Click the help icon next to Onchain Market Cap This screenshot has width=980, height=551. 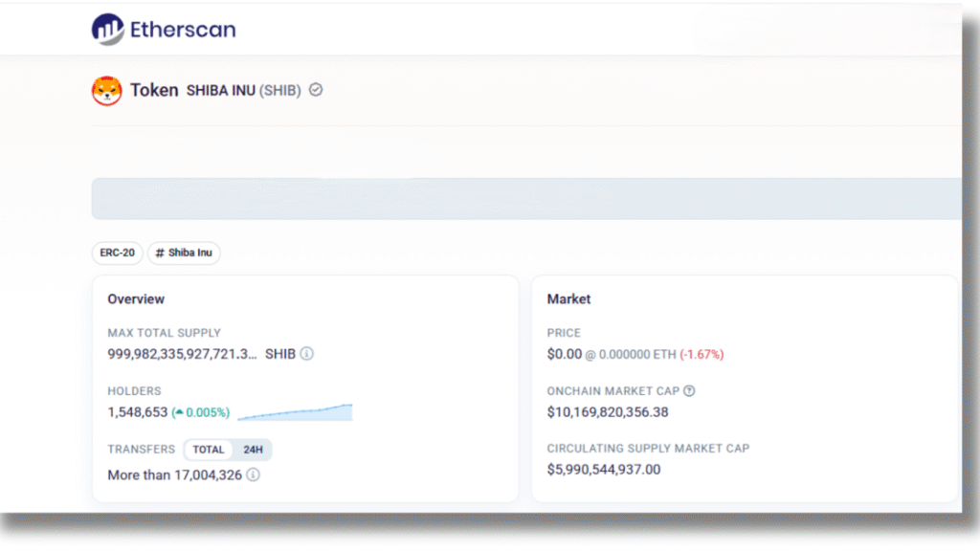click(689, 391)
